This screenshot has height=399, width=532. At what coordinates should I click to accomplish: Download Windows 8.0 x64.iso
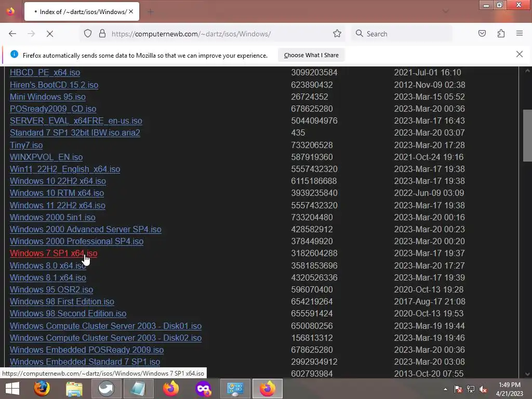(x=48, y=265)
